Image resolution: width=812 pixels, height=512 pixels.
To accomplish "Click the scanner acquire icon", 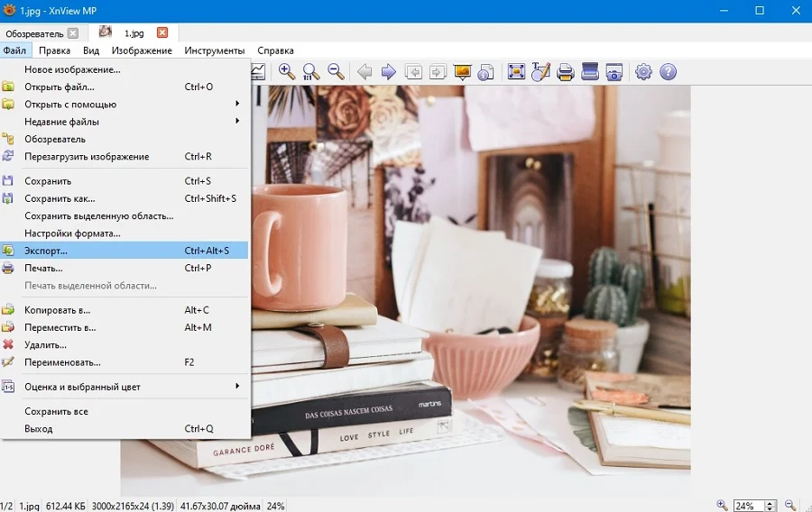I will 589,71.
